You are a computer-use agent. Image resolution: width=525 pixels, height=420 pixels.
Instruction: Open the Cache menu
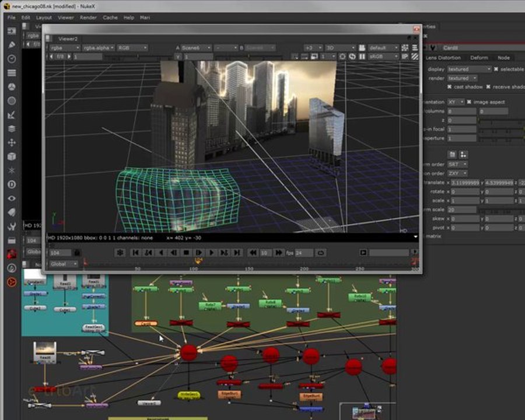110,17
